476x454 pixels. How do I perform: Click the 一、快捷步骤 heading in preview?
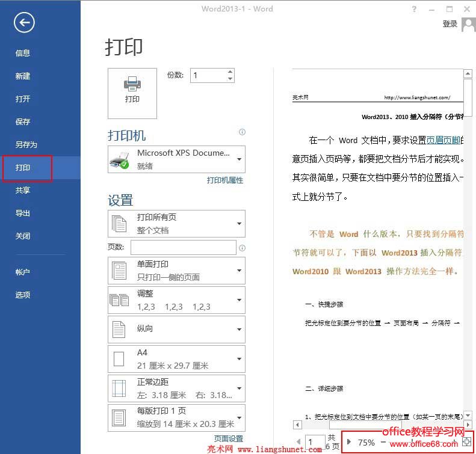pyautogui.click(x=324, y=304)
